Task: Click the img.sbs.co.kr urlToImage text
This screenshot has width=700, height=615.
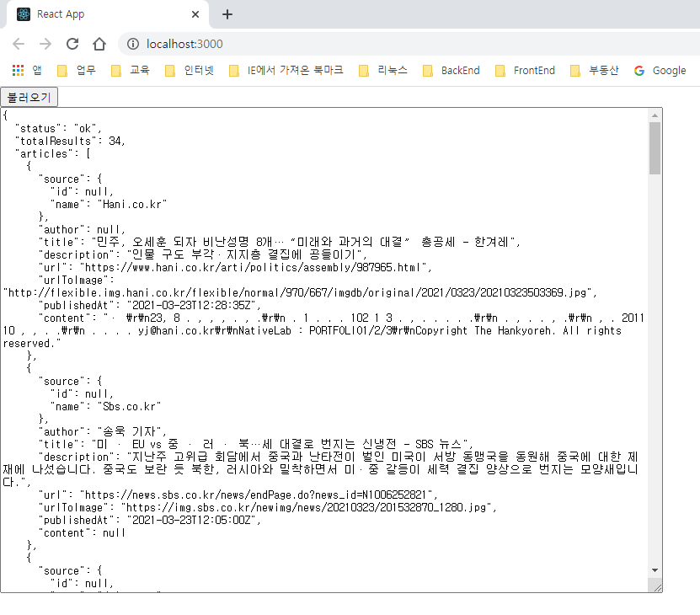Action: [268, 508]
